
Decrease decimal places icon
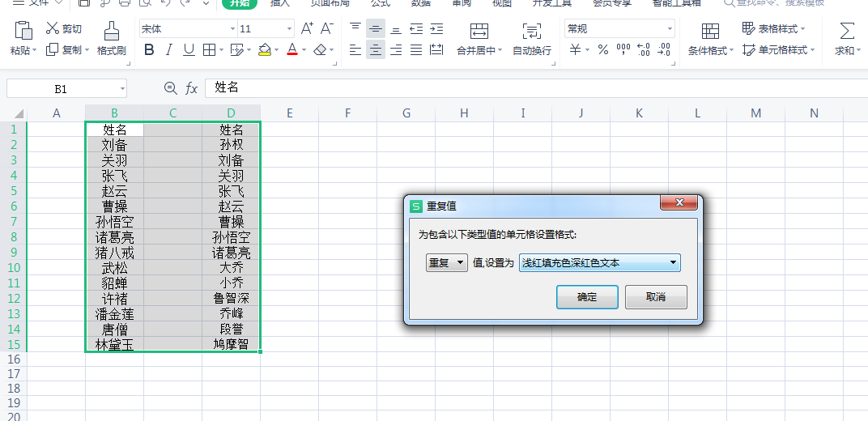coord(664,50)
